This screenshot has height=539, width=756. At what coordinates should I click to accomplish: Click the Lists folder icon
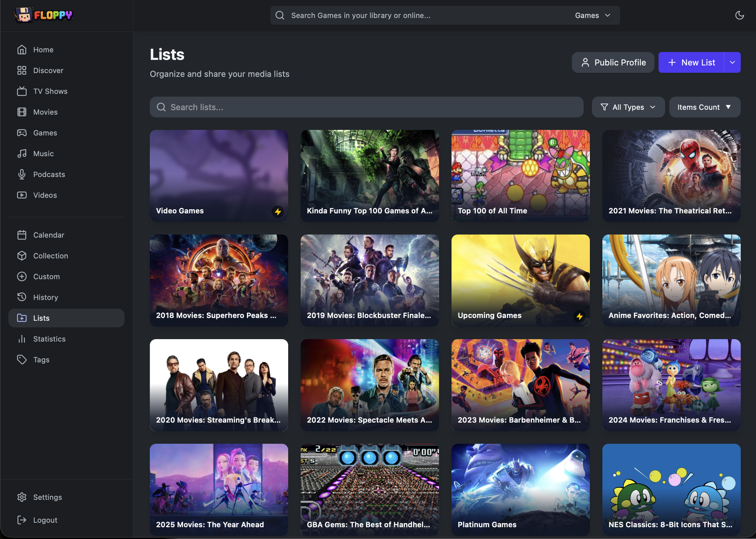click(x=22, y=318)
